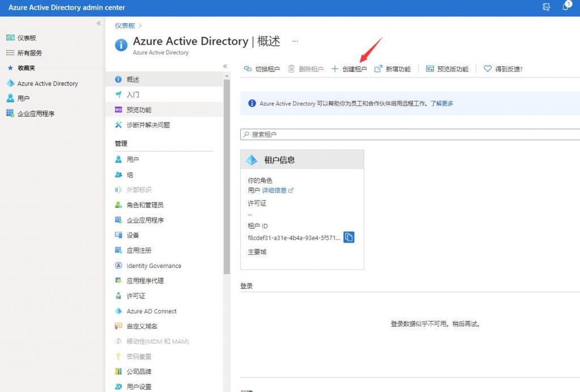Click 了解更多 link in info banner
Screen dimensions: 580x392
click(442, 104)
